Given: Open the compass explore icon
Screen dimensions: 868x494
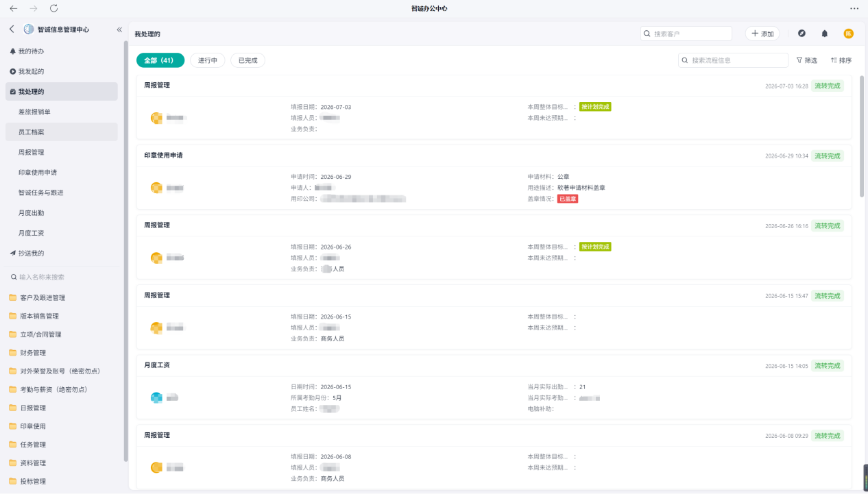Looking at the screenshot, I should (x=801, y=34).
